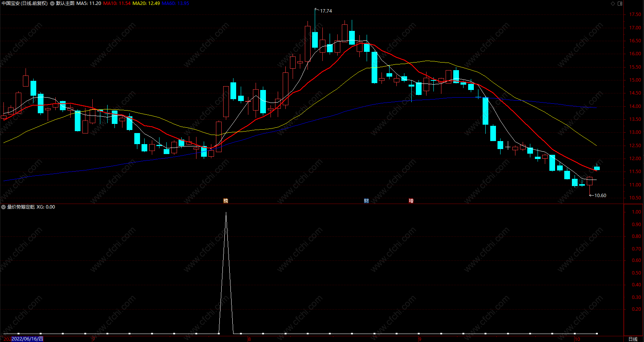Click the 0.50 sub-chart axis label

[x=636, y=273]
